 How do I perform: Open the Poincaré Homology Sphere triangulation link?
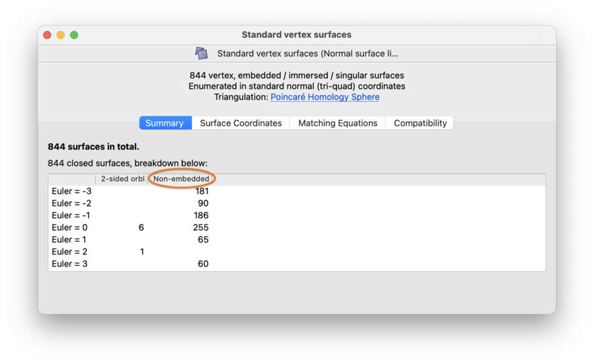click(325, 97)
